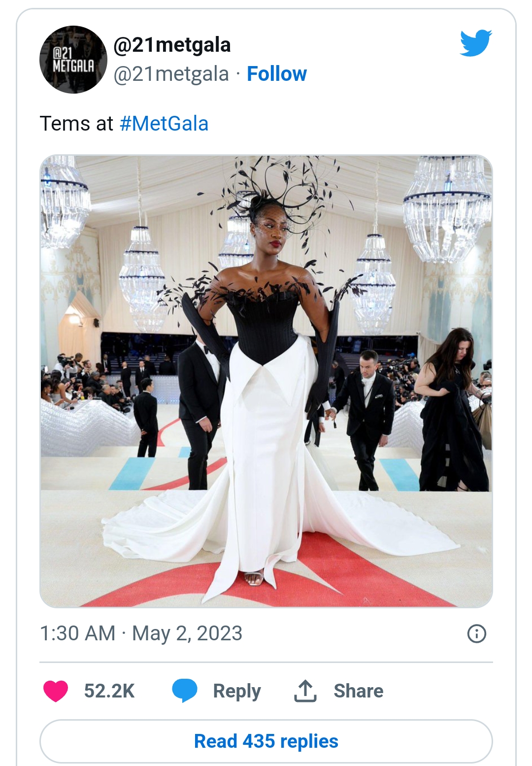
Task: Click the 52.2K likes count
Action: (x=109, y=691)
